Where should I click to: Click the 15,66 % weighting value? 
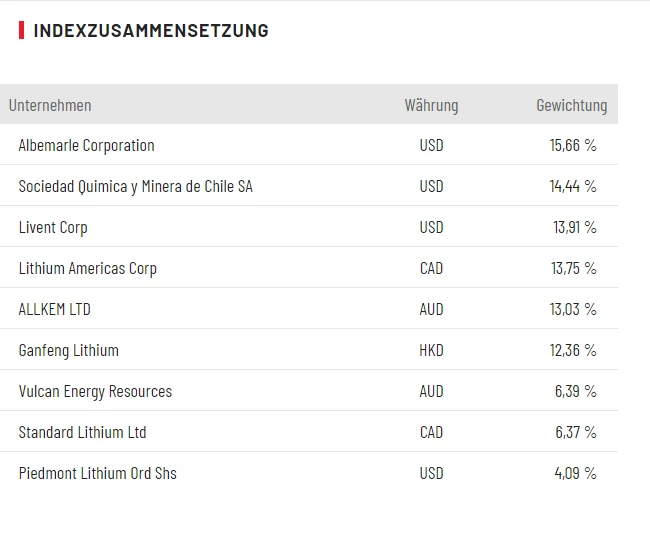(x=573, y=145)
